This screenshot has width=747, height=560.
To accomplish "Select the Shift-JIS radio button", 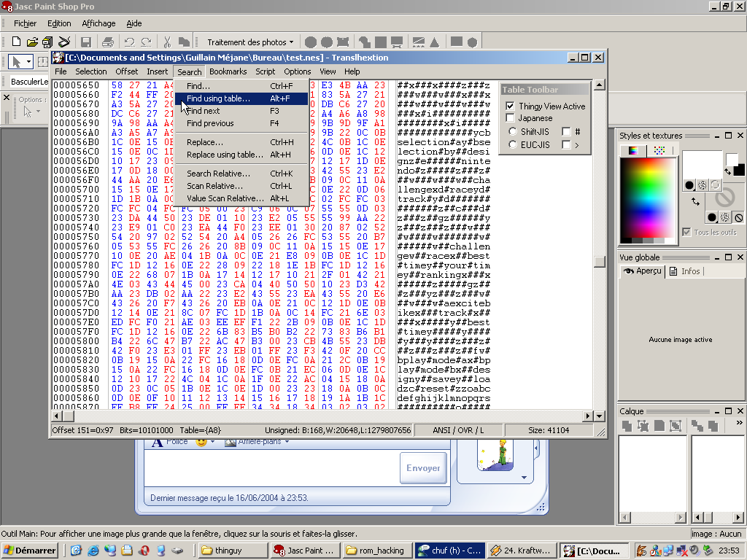I will click(x=513, y=131).
